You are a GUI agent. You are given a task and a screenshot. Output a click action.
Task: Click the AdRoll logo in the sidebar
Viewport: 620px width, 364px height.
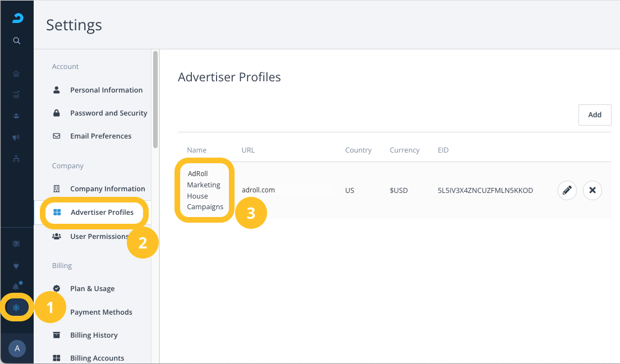point(17,19)
